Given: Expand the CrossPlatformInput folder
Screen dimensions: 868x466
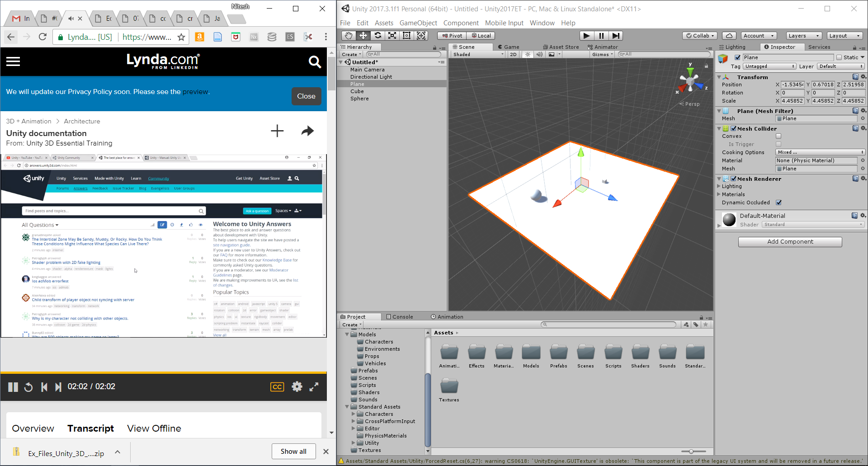Looking at the screenshot, I should click(x=354, y=421).
